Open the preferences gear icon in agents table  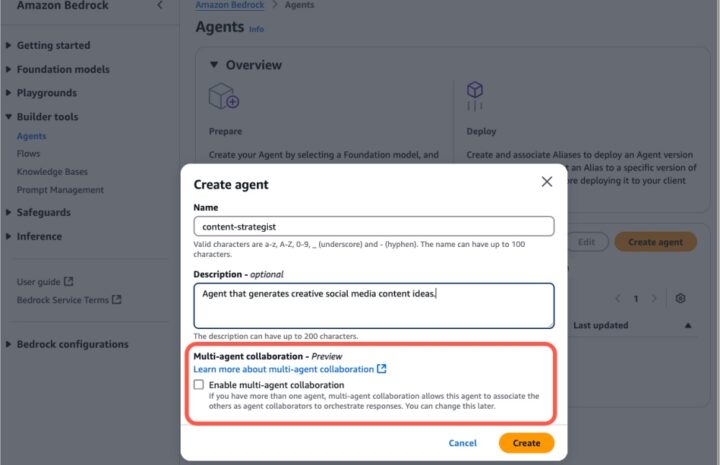coord(681,298)
